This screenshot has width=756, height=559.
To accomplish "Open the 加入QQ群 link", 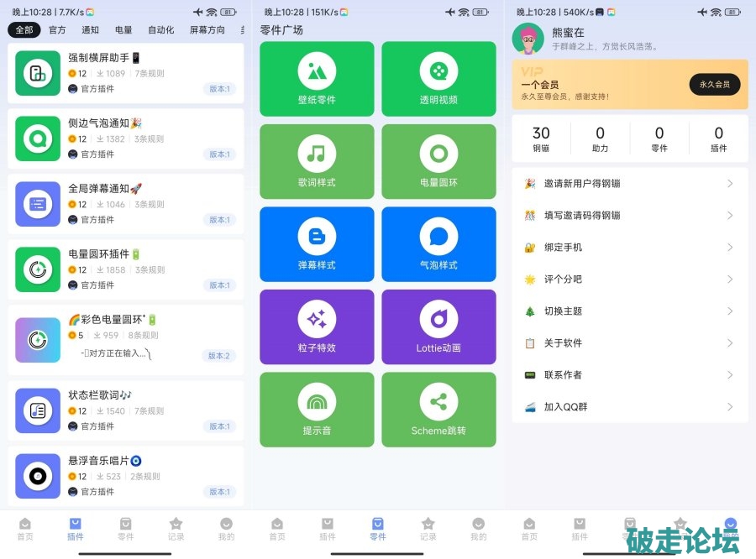I will coord(565,407).
